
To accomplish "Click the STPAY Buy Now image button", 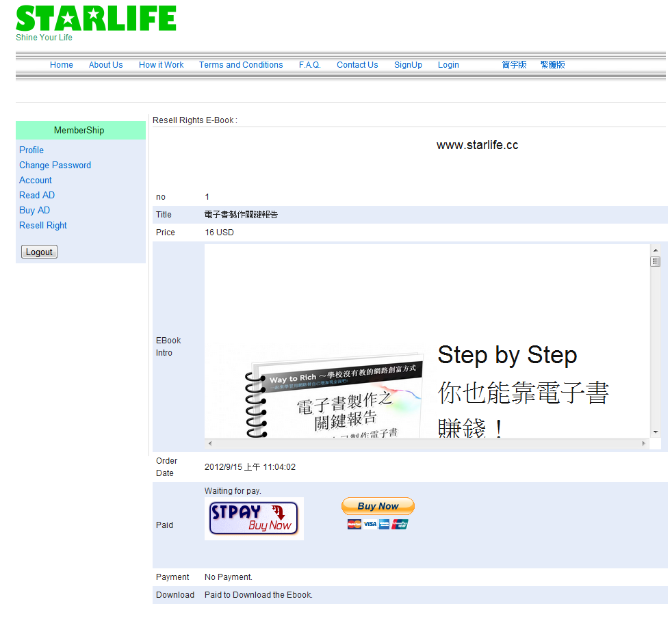I will (254, 518).
